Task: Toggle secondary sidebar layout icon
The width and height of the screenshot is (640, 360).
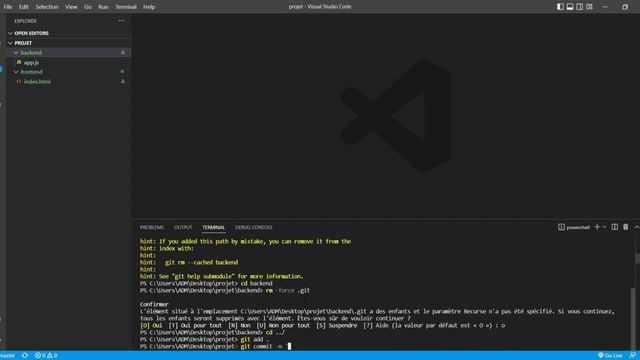Action: pyautogui.click(x=580, y=7)
